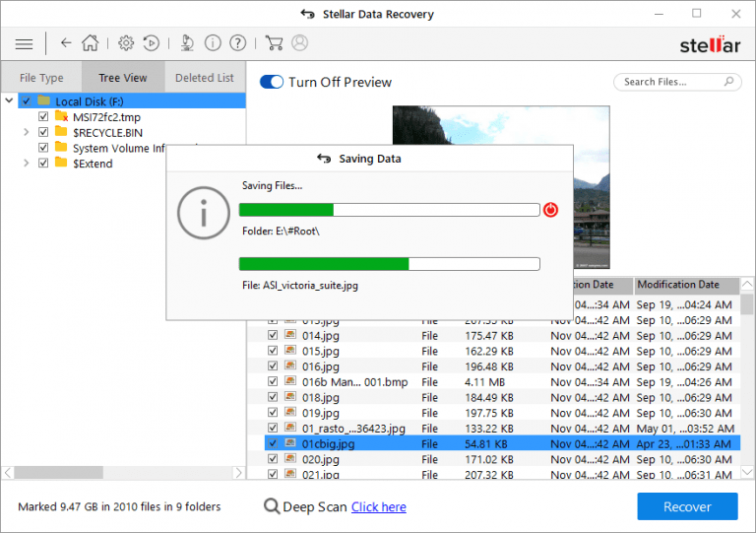Open the shopping cart icon
This screenshot has width=756, height=533.
click(274, 43)
